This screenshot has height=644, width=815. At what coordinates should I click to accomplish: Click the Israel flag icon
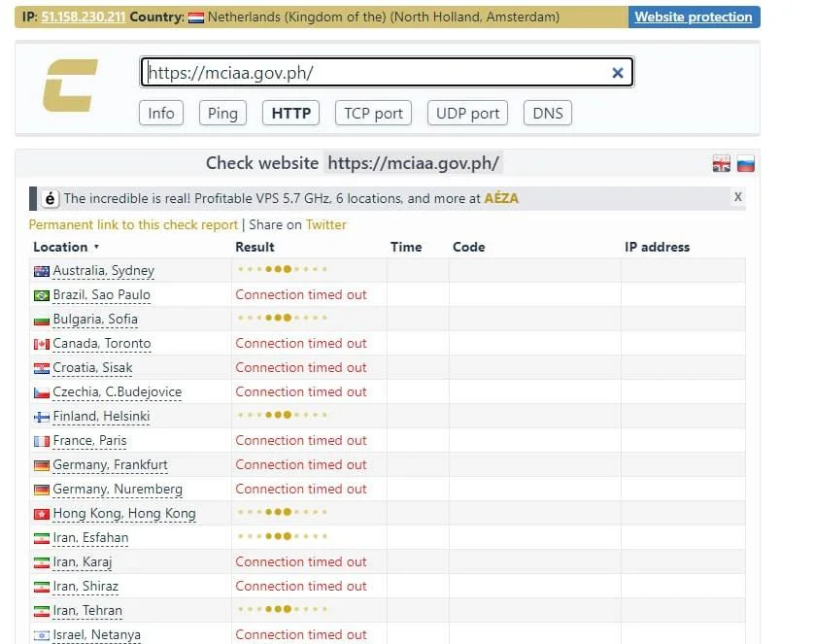click(42, 635)
